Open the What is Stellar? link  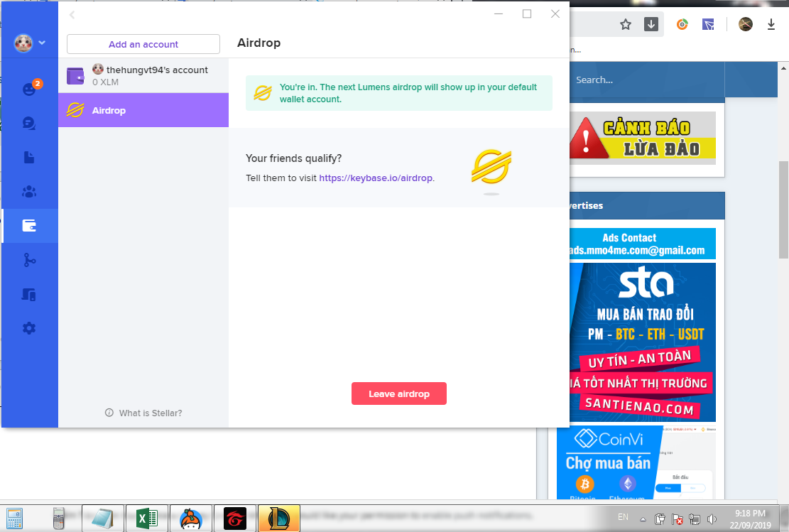(x=143, y=413)
